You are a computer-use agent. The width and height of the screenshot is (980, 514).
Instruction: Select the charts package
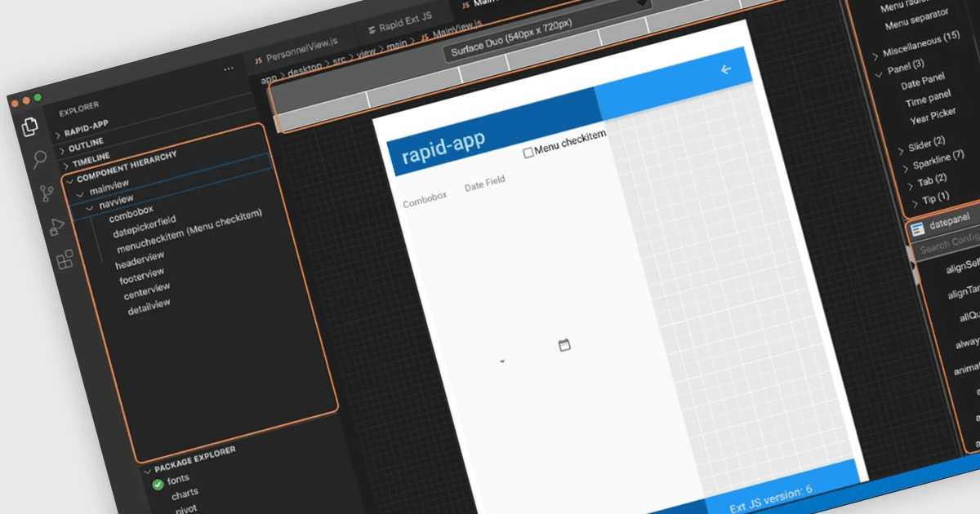(x=185, y=494)
